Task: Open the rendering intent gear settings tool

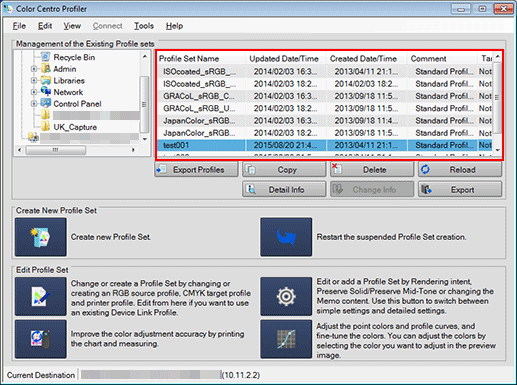Action: tap(286, 296)
